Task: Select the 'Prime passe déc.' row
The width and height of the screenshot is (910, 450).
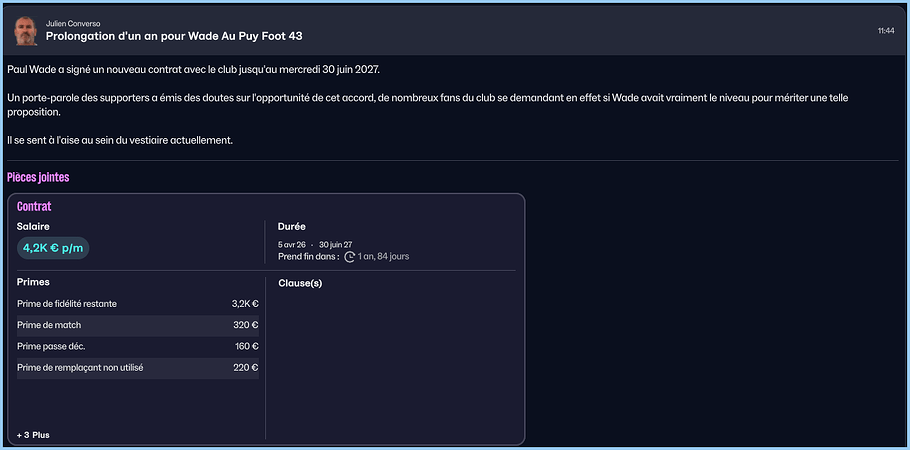Action: pyautogui.click(x=137, y=347)
